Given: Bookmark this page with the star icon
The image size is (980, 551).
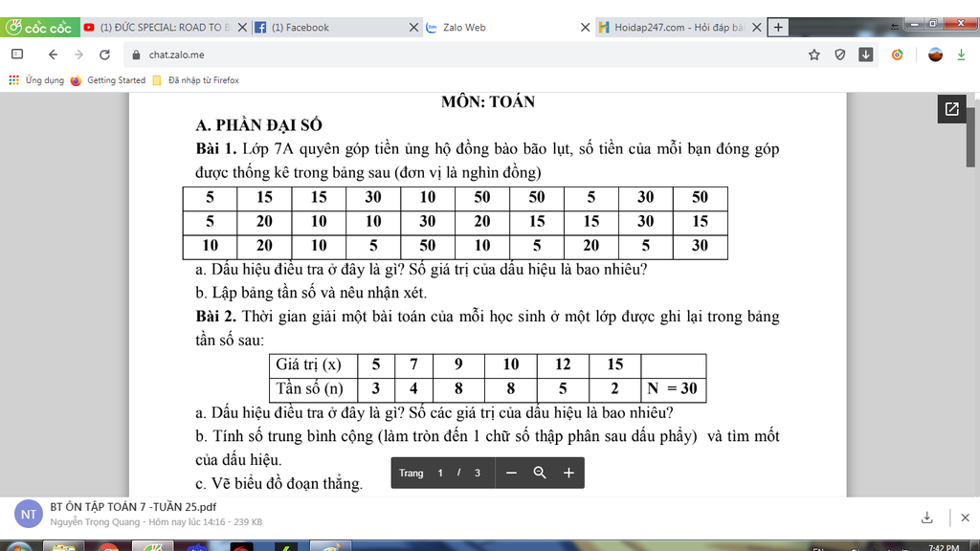Looking at the screenshot, I should tap(813, 55).
